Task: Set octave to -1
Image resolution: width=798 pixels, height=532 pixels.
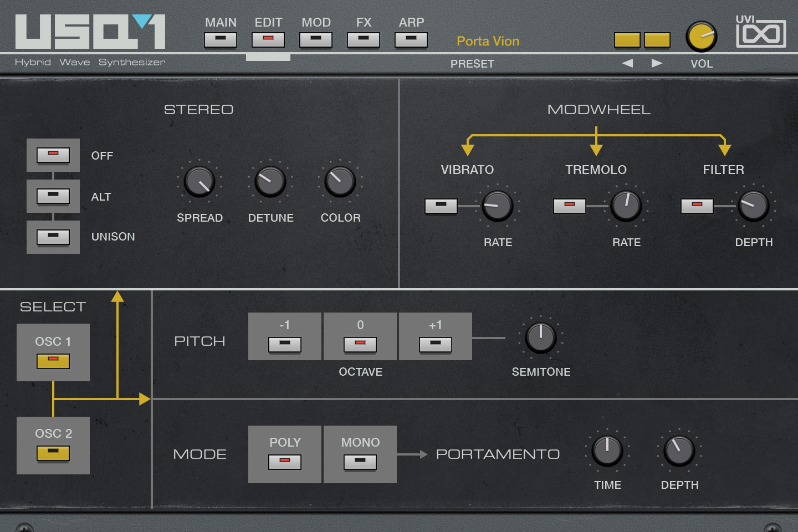Action: pyautogui.click(x=285, y=345)
